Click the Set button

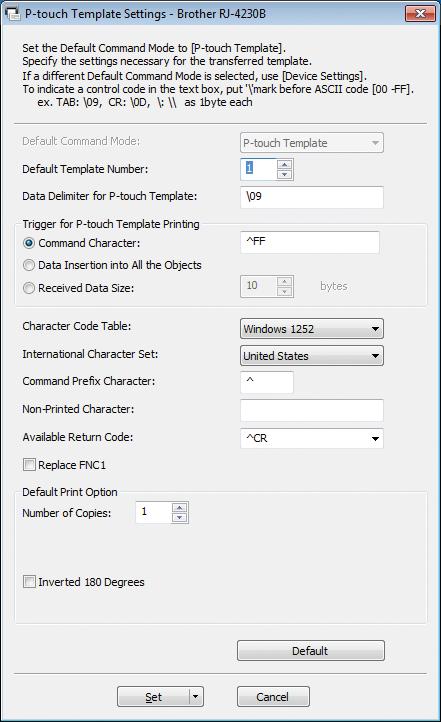(153, 697)
